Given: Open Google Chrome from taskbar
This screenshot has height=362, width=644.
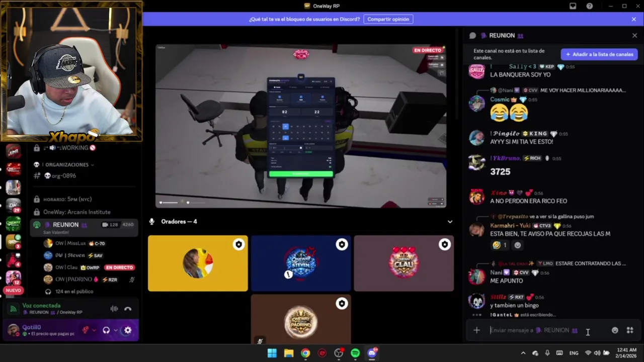Looking at the screenshot, I should (305, 353).
